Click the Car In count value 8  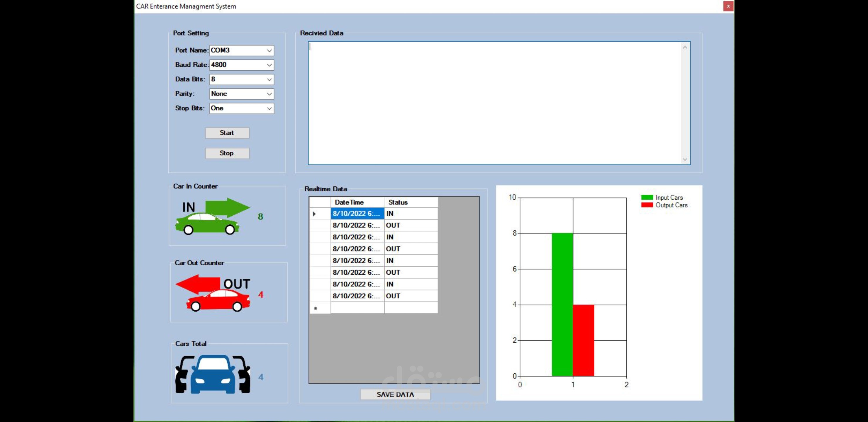tap(260, 217)
